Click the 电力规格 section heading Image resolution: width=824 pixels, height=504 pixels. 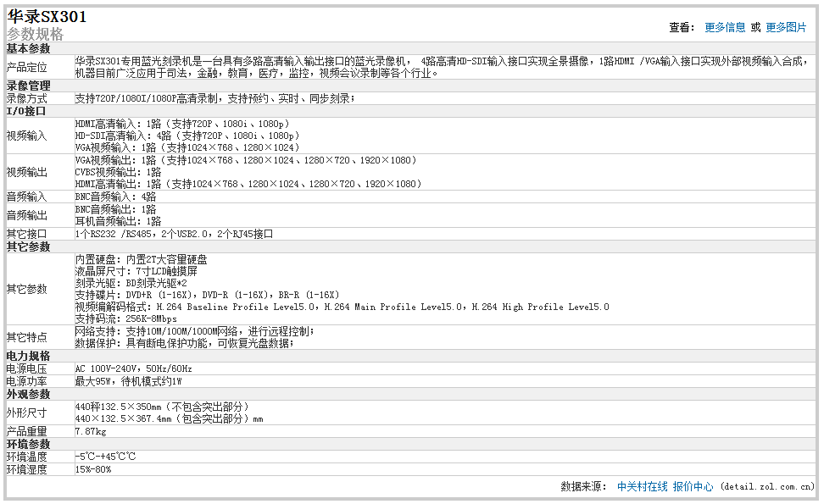(x=28, y=356)
